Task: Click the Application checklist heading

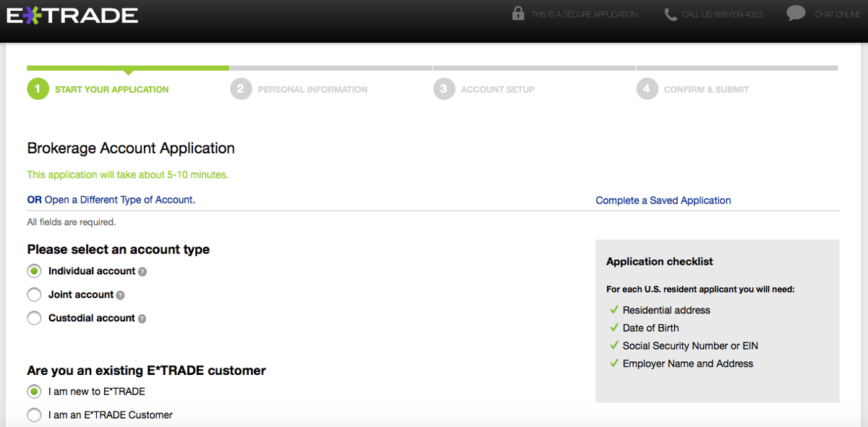Action: [660, 262]
